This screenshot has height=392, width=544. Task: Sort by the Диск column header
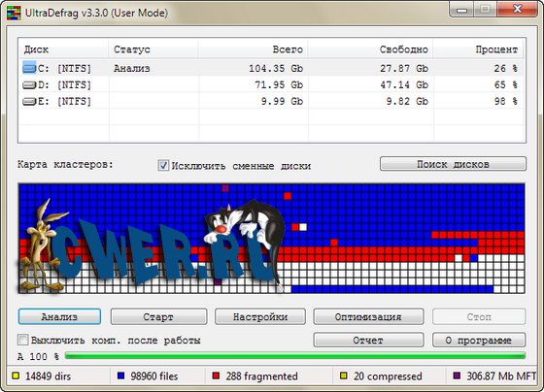click(x=63, y=49)
